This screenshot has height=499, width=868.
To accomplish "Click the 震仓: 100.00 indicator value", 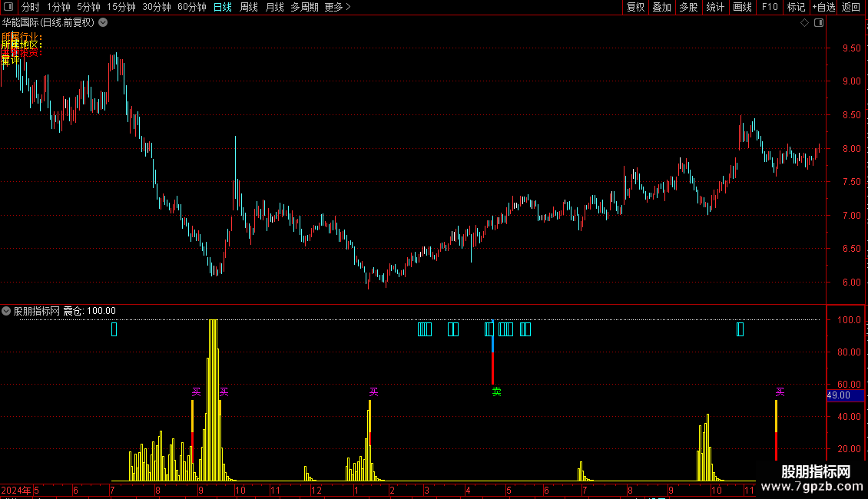I will (x=89, y=312).
